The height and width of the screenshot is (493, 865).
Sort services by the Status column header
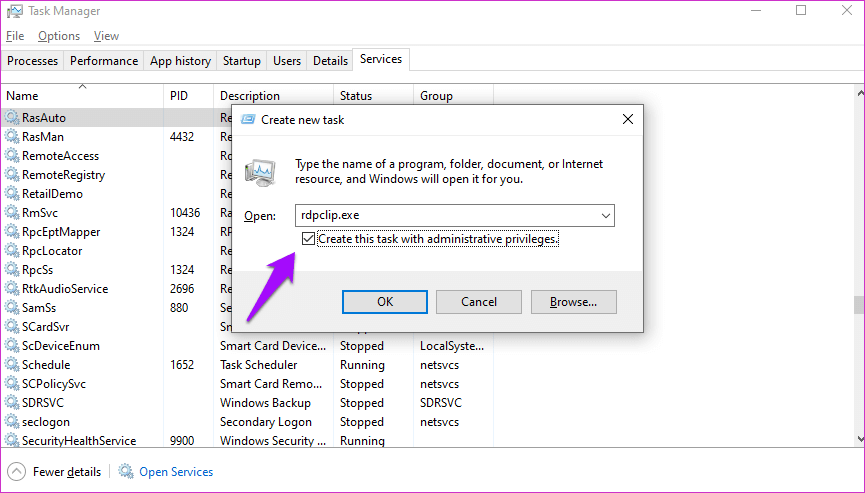click(356, 96)
